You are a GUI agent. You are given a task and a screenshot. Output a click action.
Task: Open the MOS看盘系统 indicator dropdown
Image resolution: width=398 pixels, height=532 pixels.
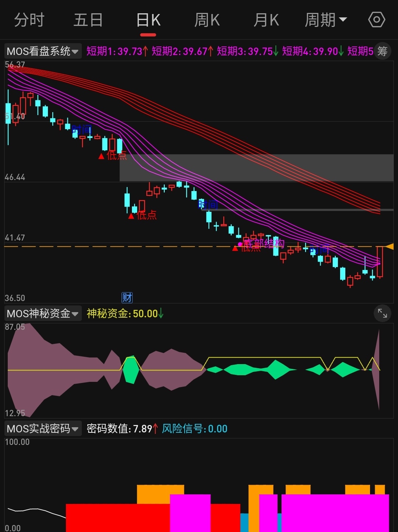tap(43, 51)
